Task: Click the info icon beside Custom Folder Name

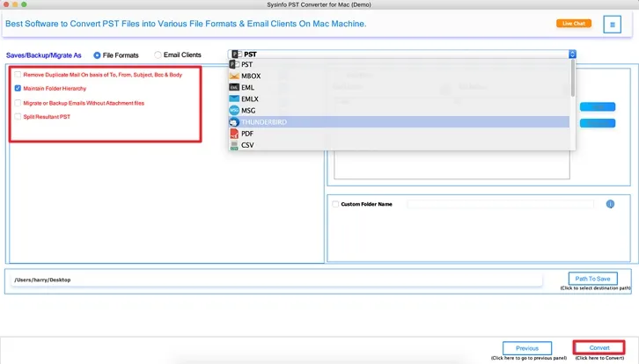Action: click(610, 204)
